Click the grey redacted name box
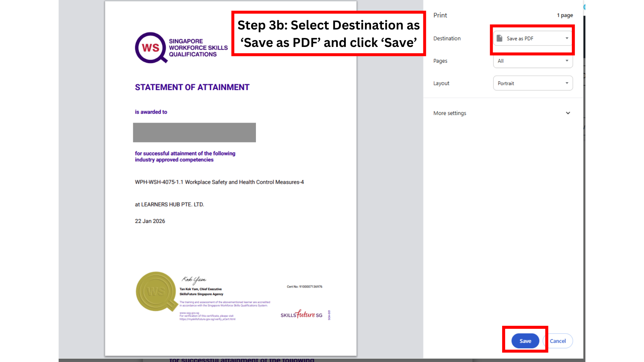644x362 pixels. 194,132
